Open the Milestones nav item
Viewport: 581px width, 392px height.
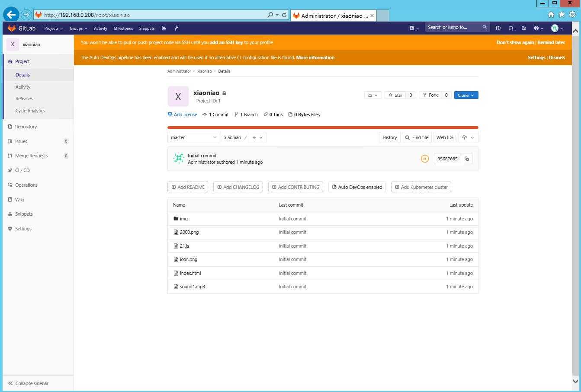point(123,28)
